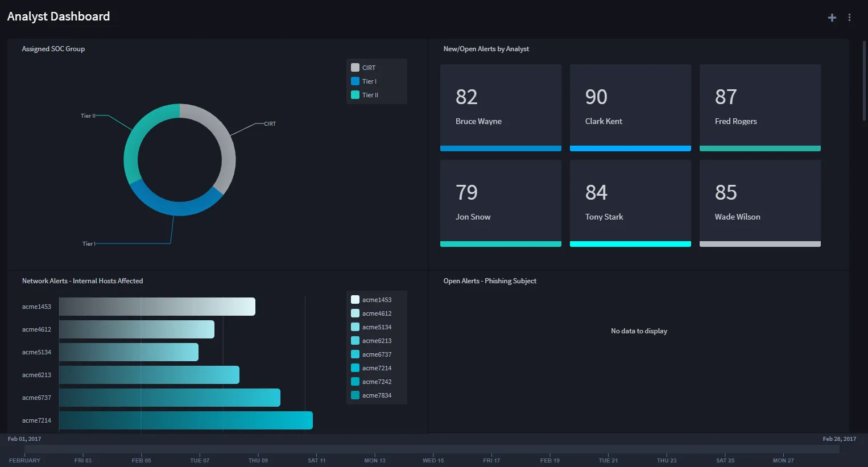Click the acme6213 axis label
The height and width of the screenshot is (467, 868).
coord(36,375)
